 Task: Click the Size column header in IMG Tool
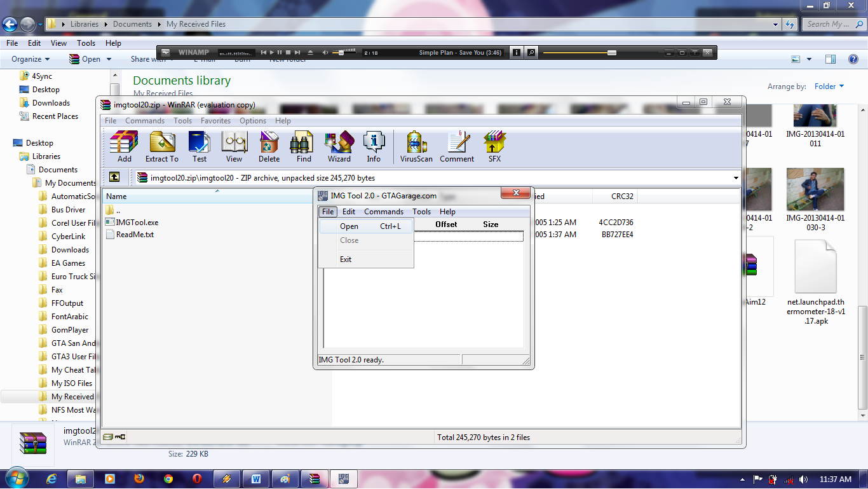pos(491,224)
